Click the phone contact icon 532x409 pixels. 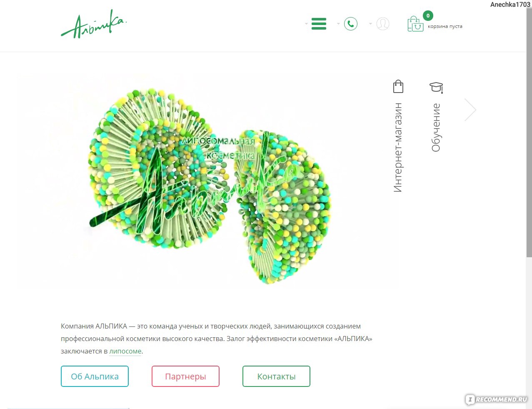click(351, 24)
